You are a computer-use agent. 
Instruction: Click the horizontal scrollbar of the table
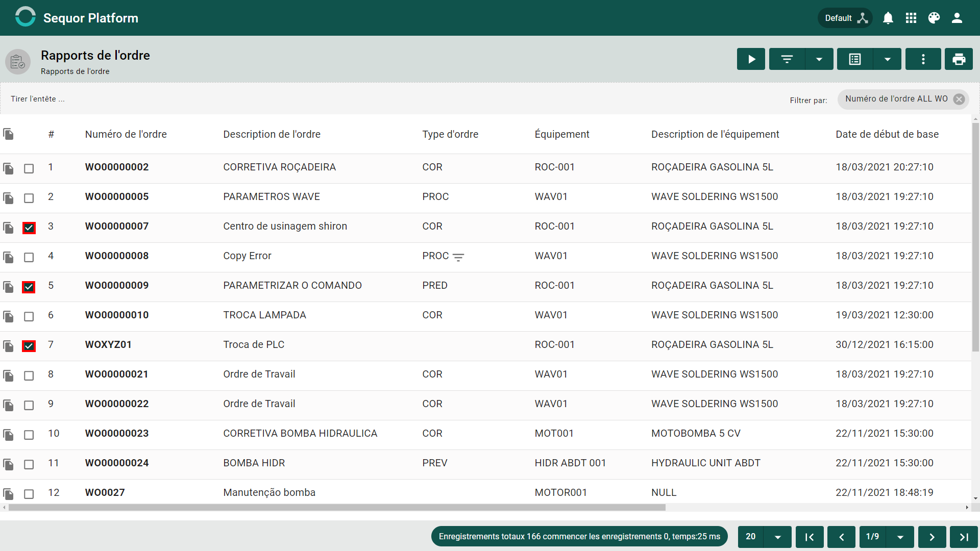pos(337,508)
